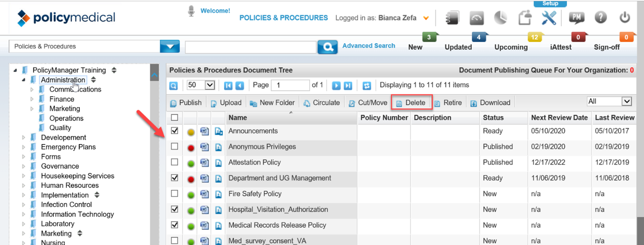The width and height of the screenshot is (644, 245).
Task: Uncheck the Announcements checkbox
Action: coord(174,131)
